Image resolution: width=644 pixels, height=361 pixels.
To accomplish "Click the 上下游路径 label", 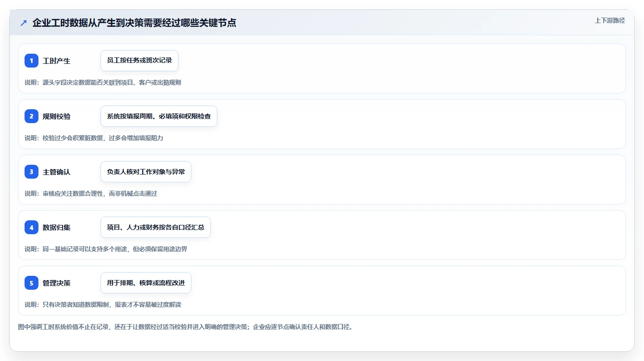I will coord(610,20).
